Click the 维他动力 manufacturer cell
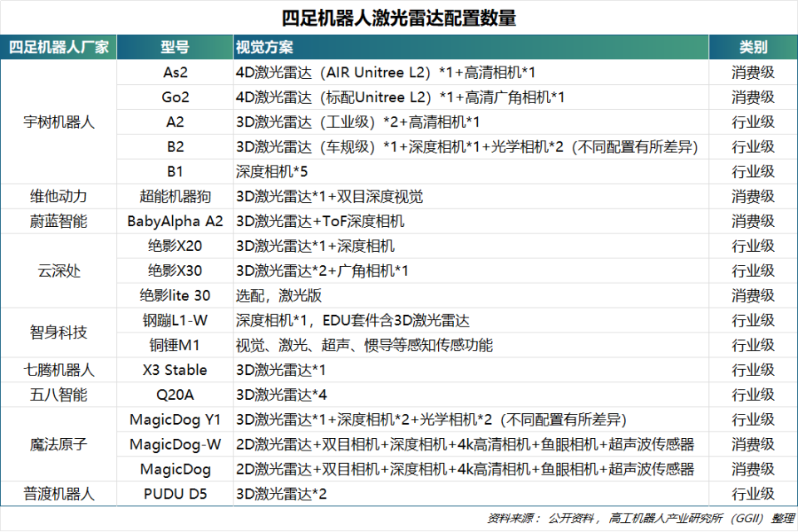Screen dimensions: 798x532 [58, 196]
